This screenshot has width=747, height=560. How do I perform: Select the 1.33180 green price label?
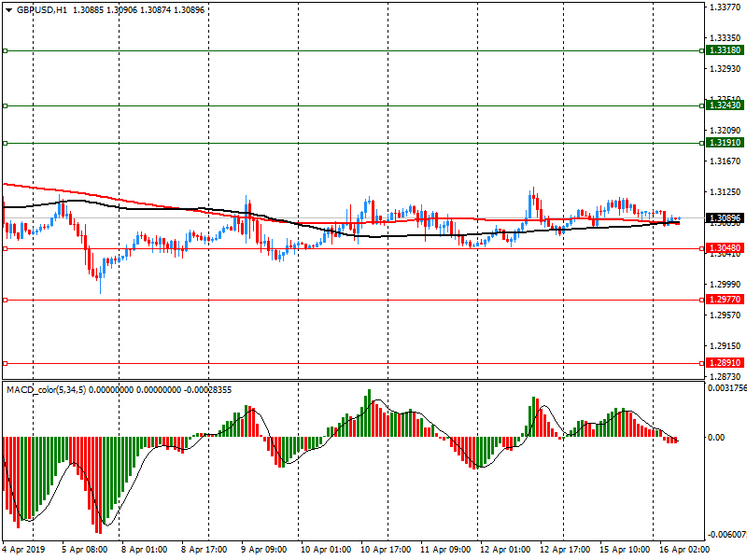pos(725,50)
